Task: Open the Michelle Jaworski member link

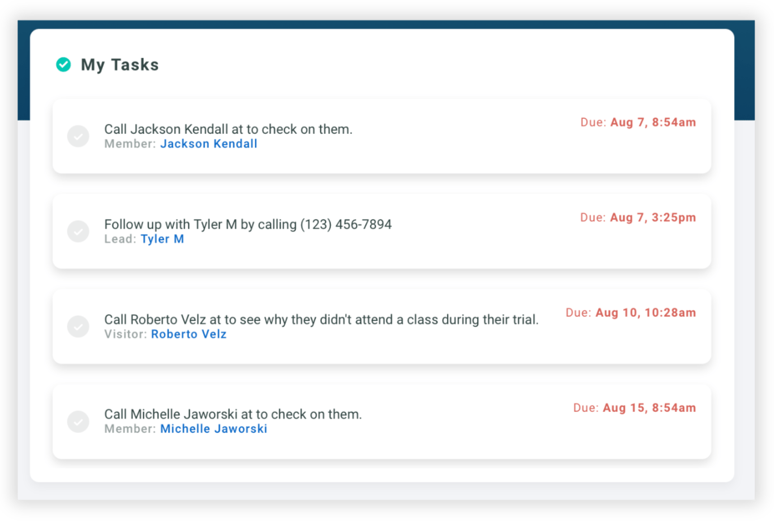Action: click(x=213, y=428)
